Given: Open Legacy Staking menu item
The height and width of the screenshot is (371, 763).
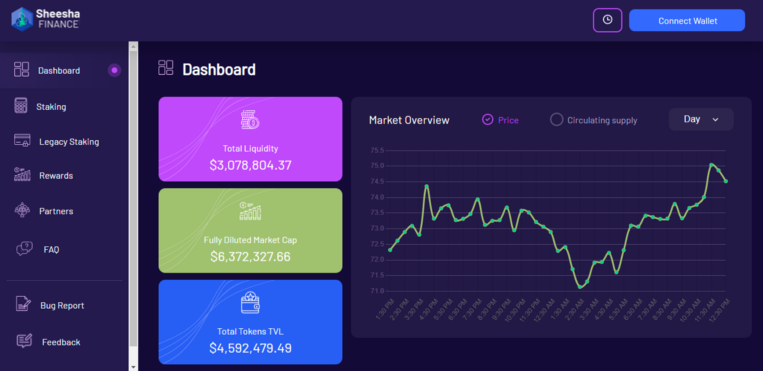Looking at the screenshot, I should pos(69,142).
